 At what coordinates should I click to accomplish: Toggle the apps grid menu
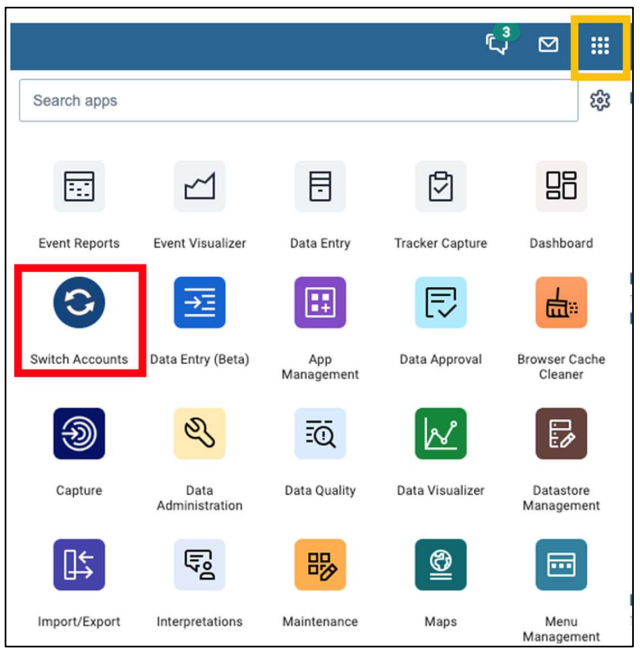point(600,46)
